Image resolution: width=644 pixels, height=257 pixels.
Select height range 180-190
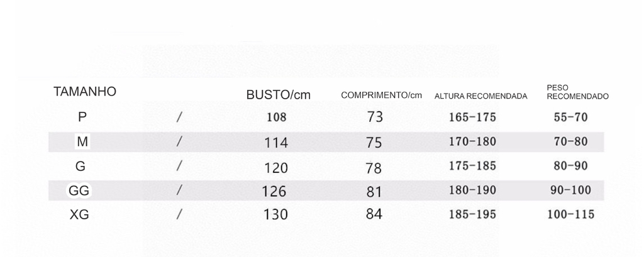pos(472,190)
